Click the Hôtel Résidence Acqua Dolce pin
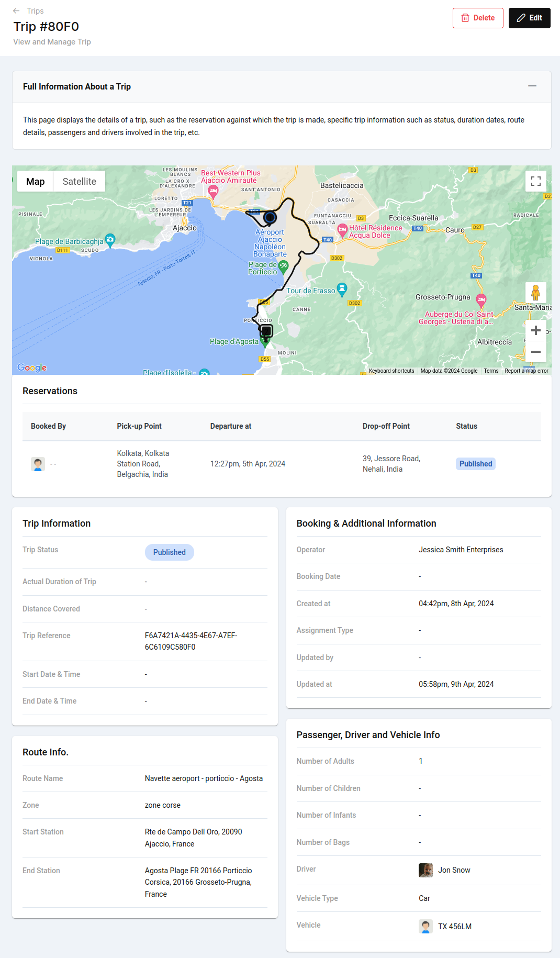 tap(342, 229)
